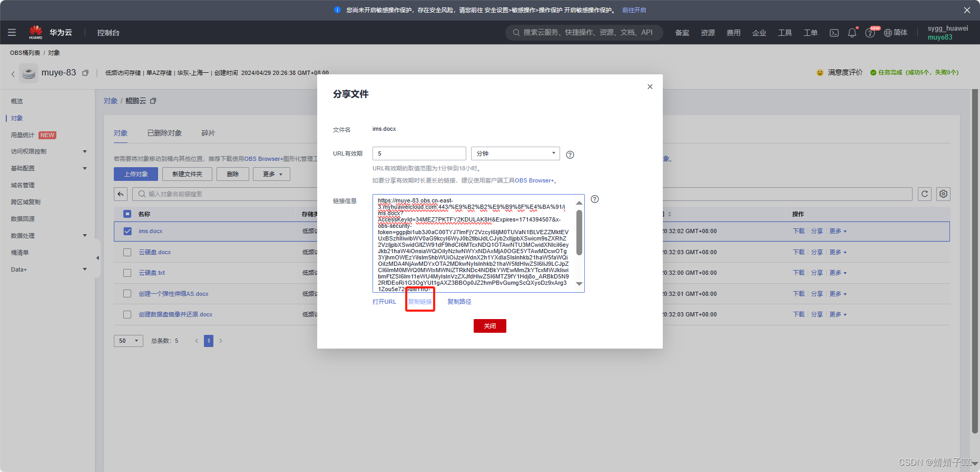Screen dimensions: 980x472
Task: Click the satisfaction rating smiley
Action: 820,72
